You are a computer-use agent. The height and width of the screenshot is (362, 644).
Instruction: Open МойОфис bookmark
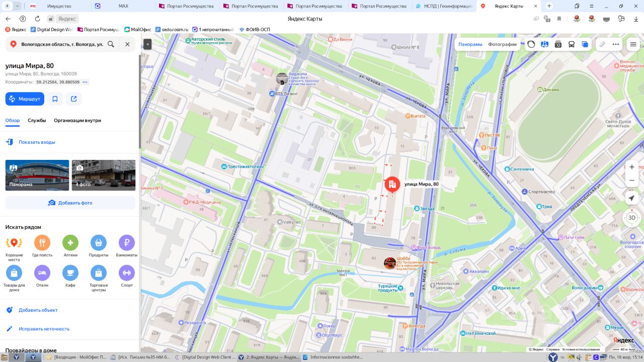138,30
